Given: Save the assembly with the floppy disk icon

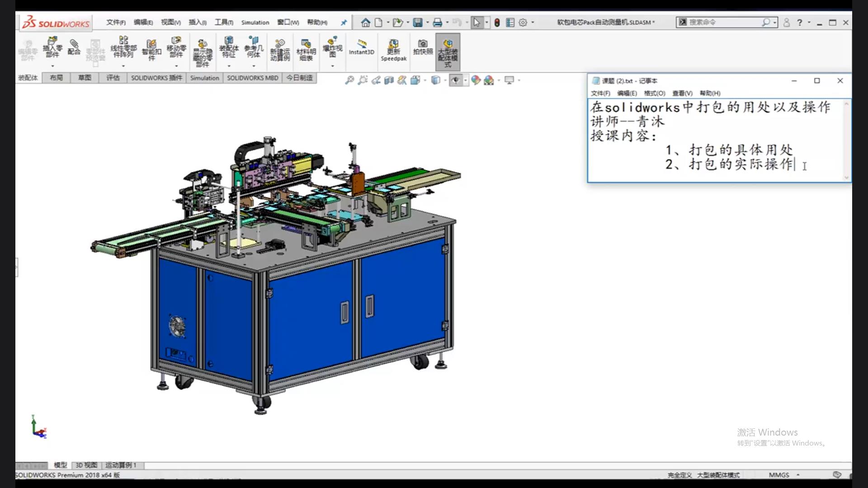Looking at the screenshot, I should click(418, 22).
